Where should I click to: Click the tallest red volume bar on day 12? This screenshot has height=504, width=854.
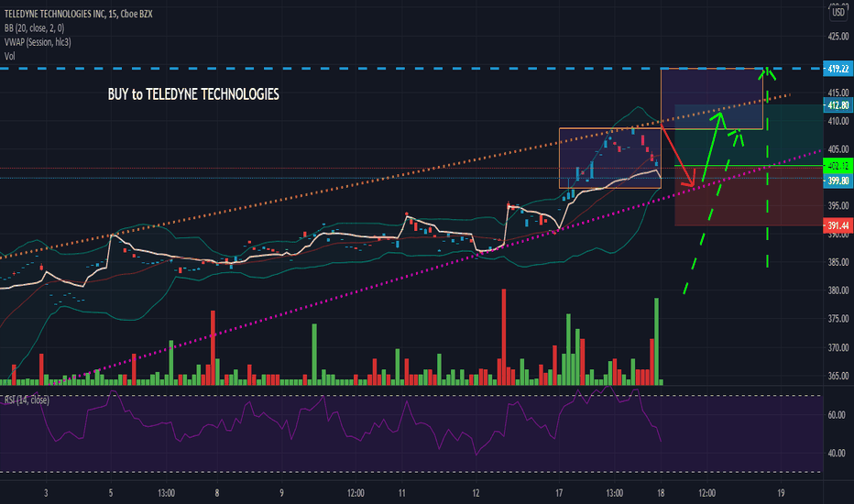click(504, 337)
